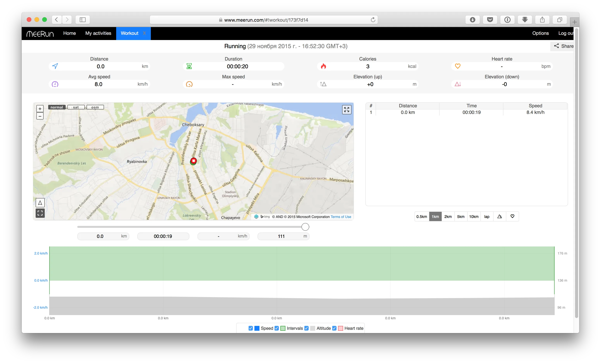Click the map zoom out minus button

pyautogui.click(x=40, y=116)
